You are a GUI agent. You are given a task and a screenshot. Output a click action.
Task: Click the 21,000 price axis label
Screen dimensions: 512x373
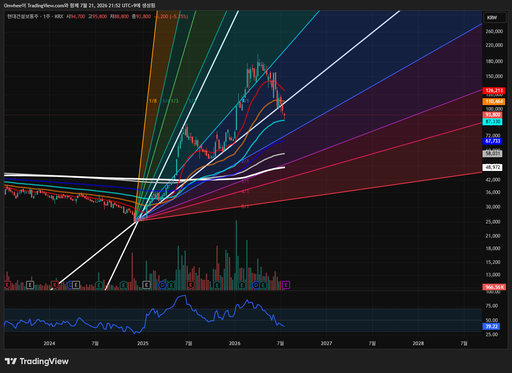[x=493, y=236]
